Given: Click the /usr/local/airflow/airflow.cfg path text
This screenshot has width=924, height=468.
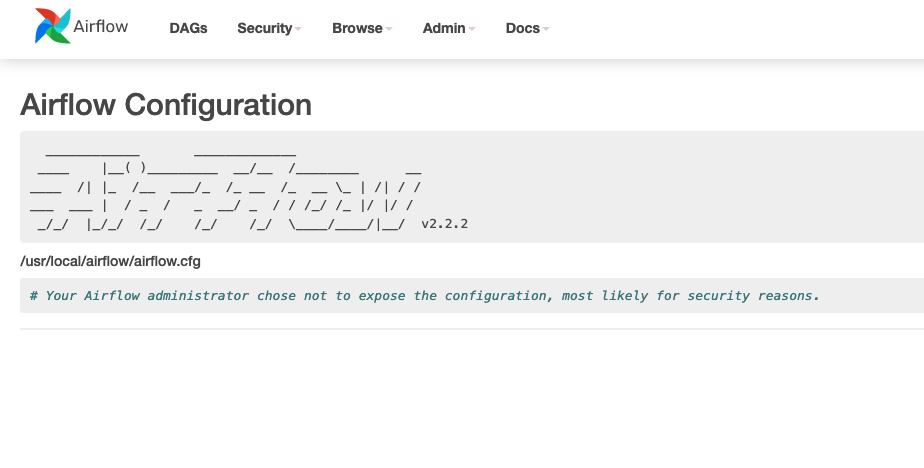Looking at the screenshot, I should click(110, 261).
